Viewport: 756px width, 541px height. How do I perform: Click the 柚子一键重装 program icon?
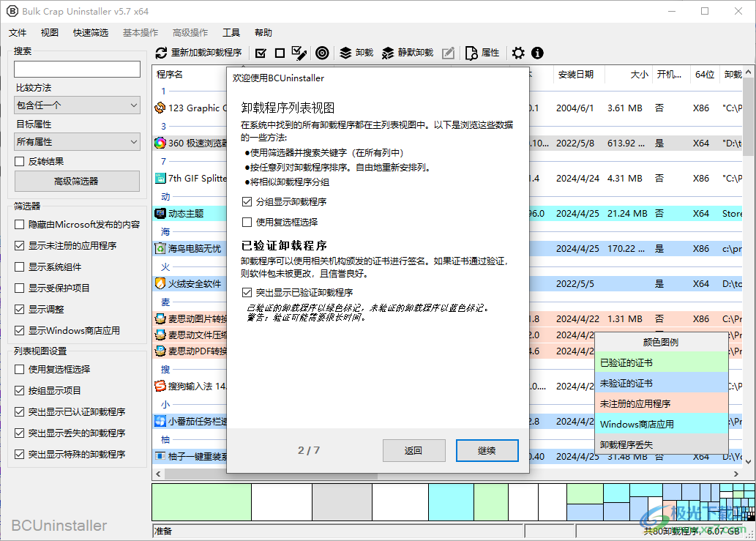tap(160, 456)
